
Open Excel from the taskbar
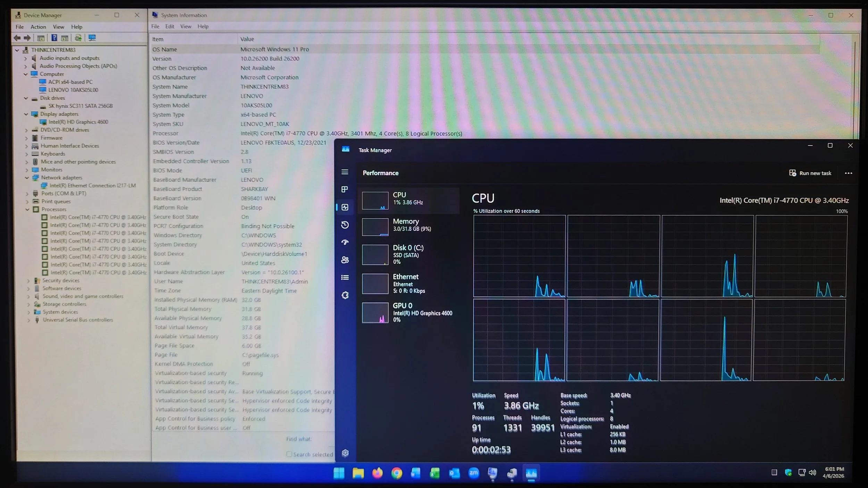(x=435, y=473)
